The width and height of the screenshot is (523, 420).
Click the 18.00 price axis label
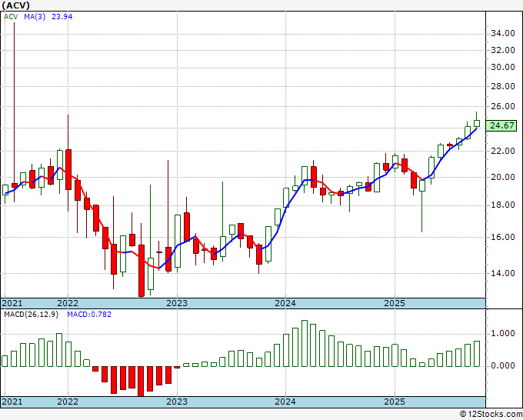[503, 205]
